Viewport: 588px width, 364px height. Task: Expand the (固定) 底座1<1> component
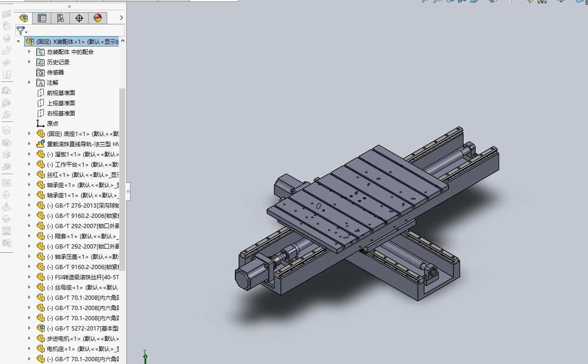[29, 134]
